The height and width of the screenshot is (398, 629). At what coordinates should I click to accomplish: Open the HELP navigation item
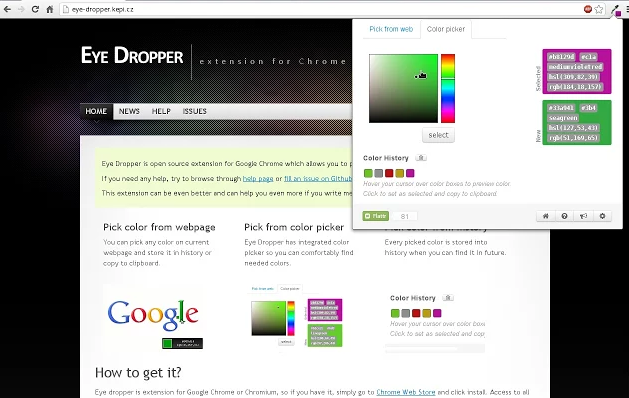point(161,111)
